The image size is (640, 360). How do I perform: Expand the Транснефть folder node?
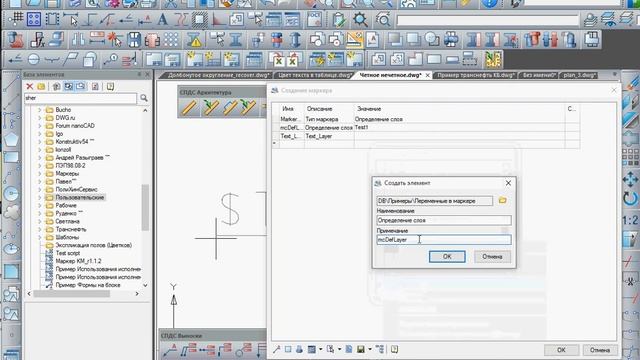(x=40, y=229)
